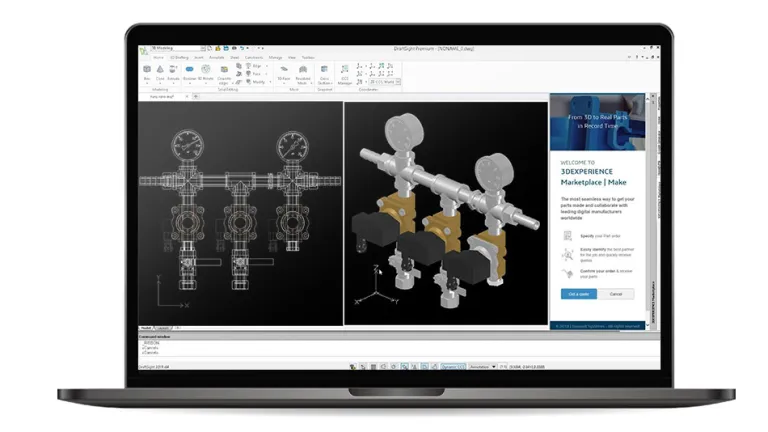Image resolution: width=768 pixels, height=432 pixels.
Task: Expand the Revolved Mesh dropdown arrow
Action: 311,83
